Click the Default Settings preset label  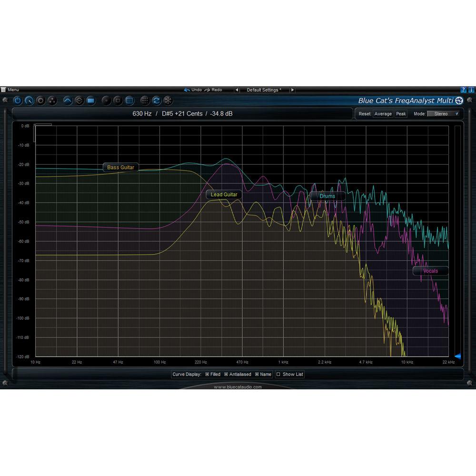(x=265, y=89)
